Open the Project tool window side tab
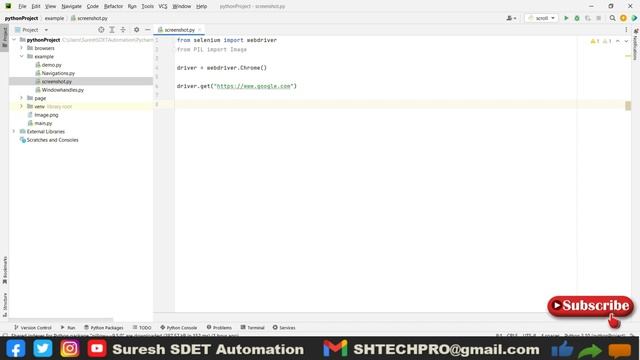This screenshot has height=360, width=640. [x=4, y=38]
